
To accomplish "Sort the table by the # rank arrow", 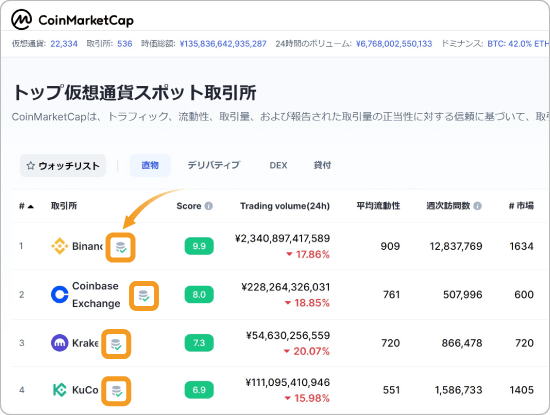I will (x=31, y=206).
